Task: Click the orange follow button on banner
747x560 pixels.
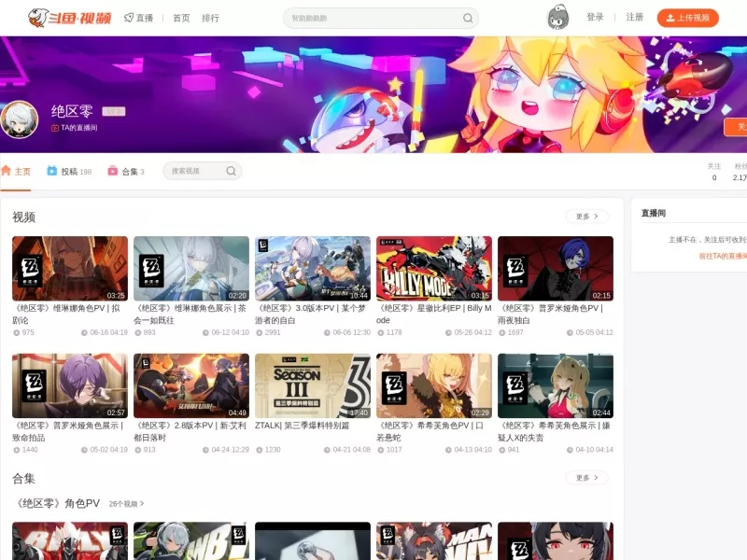Action: click(x=736, y=127)
